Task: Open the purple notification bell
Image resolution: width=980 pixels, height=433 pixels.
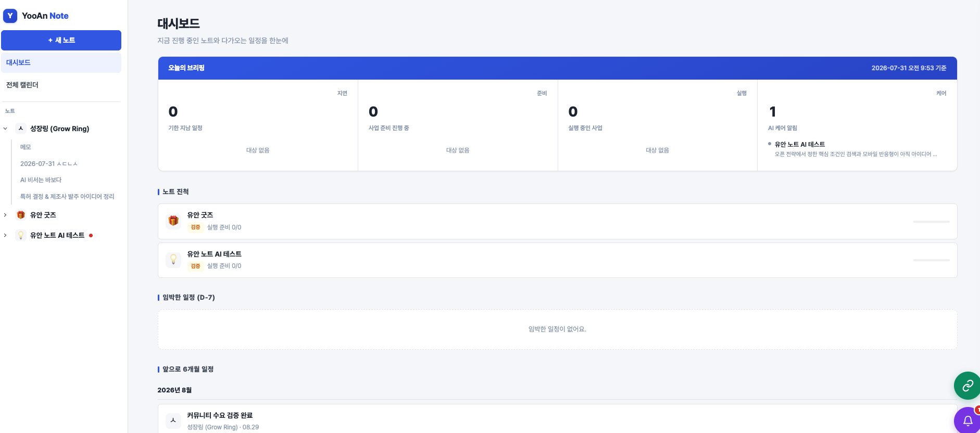Action: (x=967, y=421)
